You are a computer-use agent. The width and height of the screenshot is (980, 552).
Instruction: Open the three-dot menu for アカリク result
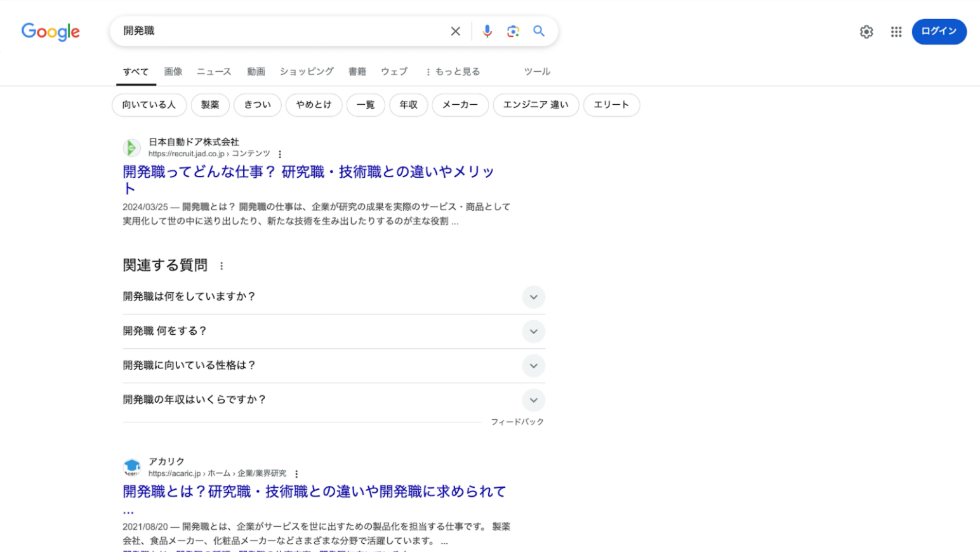(x=296, y=474)
